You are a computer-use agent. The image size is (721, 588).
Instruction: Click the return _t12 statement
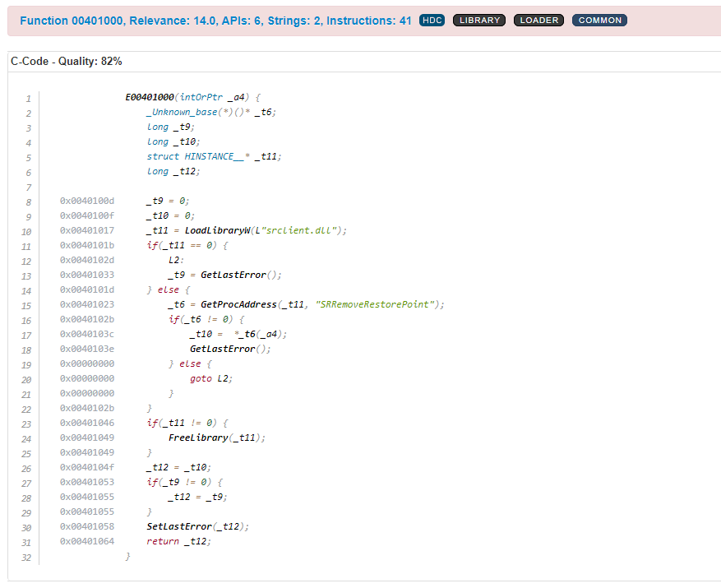click(x=179, y=541)
